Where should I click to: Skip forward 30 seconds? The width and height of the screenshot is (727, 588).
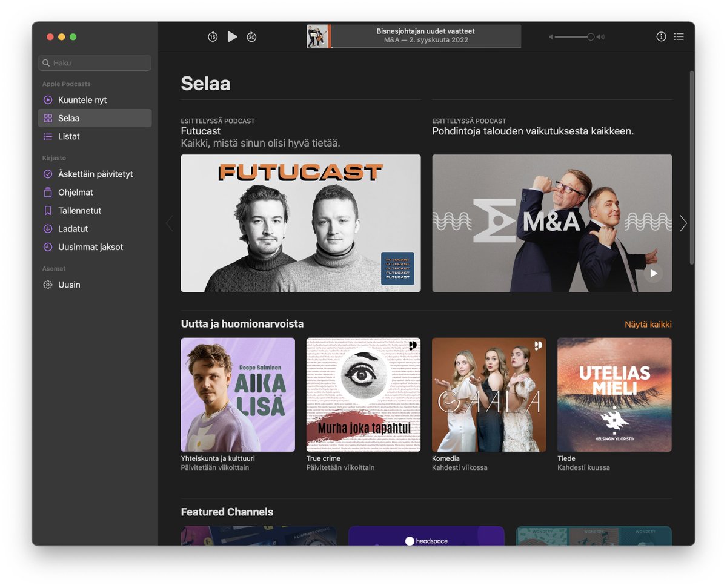coord(251,37)
